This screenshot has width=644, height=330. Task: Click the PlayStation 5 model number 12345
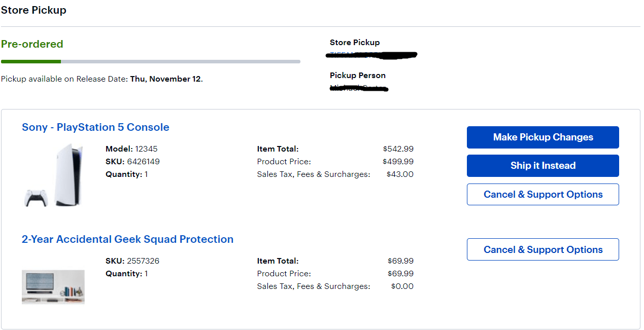(x=146, y=149)
